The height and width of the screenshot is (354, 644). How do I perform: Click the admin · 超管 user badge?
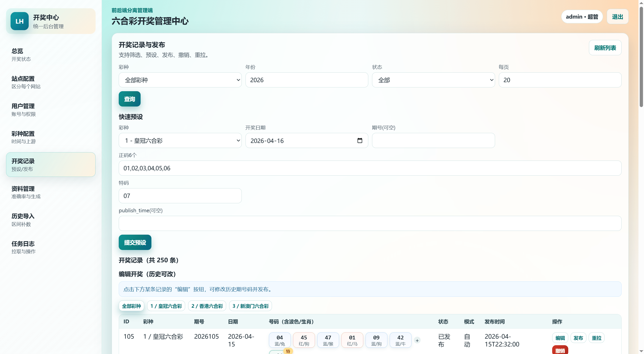pyautogui.click(x=582, y=17)
